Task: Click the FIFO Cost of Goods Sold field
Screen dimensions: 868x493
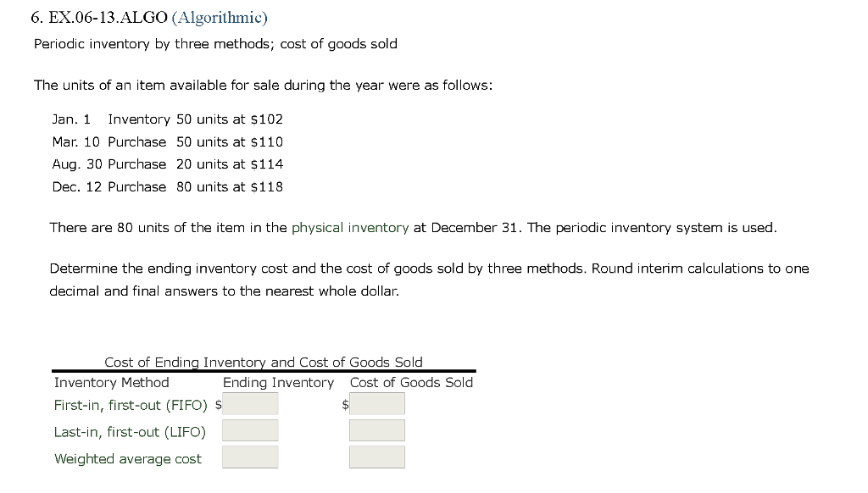Action: click(376, 404)
